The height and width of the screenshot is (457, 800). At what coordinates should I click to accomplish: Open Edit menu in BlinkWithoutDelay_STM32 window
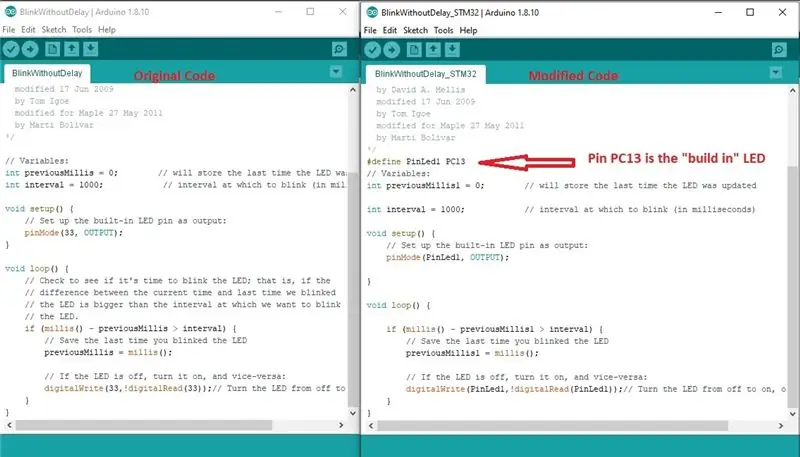pyautogui.click(x=390, y=30)
